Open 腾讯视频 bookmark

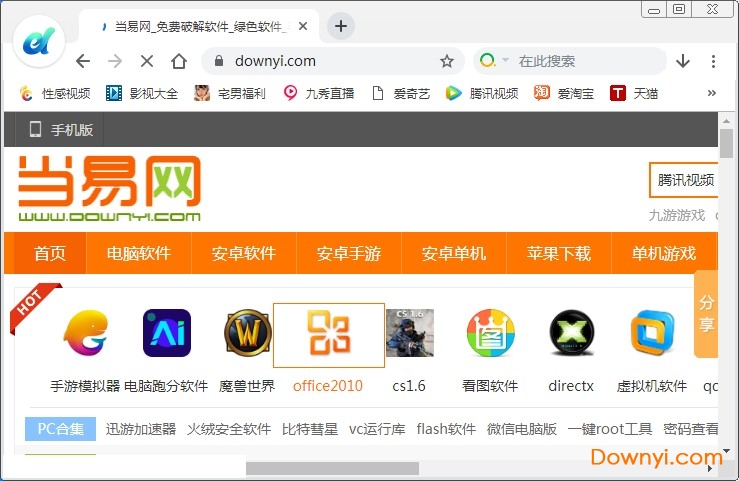[x=482, y=93]
